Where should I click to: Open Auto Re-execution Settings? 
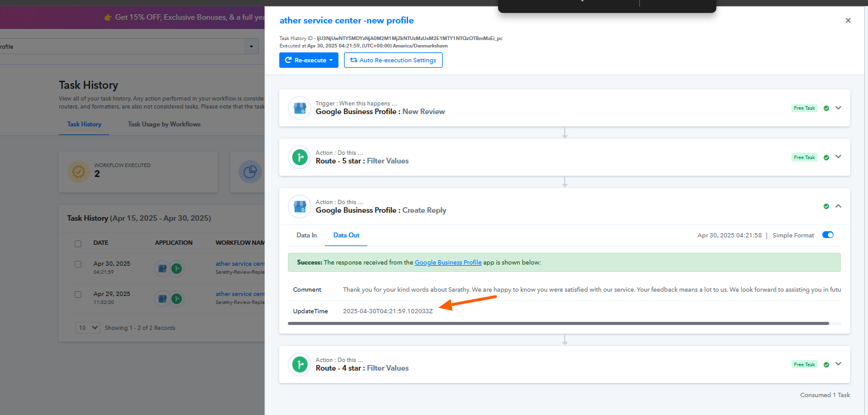(393, 60)
